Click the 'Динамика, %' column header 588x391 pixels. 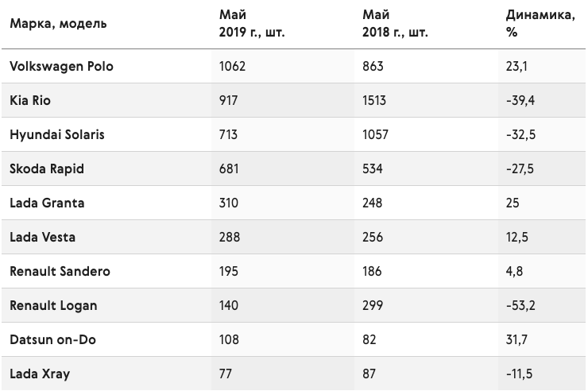[x=540, y=23]
